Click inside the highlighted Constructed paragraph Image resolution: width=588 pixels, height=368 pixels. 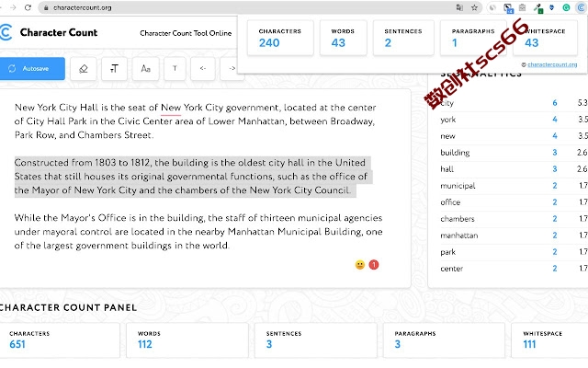coord(193,177)
